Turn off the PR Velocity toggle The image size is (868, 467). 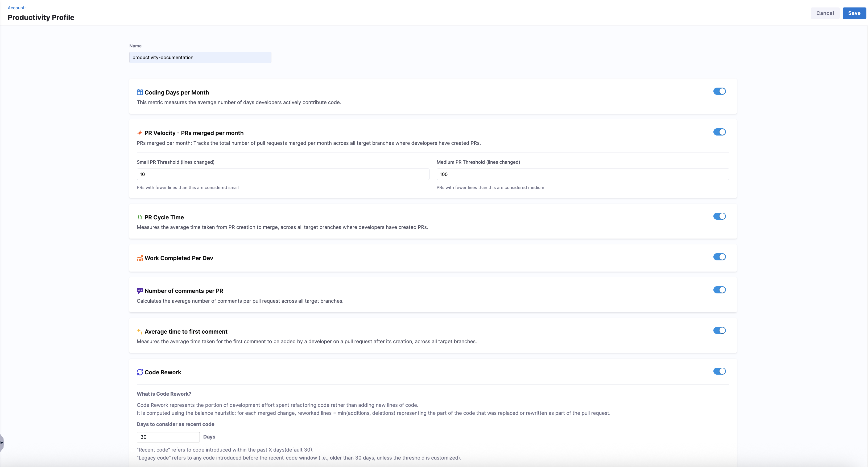(719, 132)
